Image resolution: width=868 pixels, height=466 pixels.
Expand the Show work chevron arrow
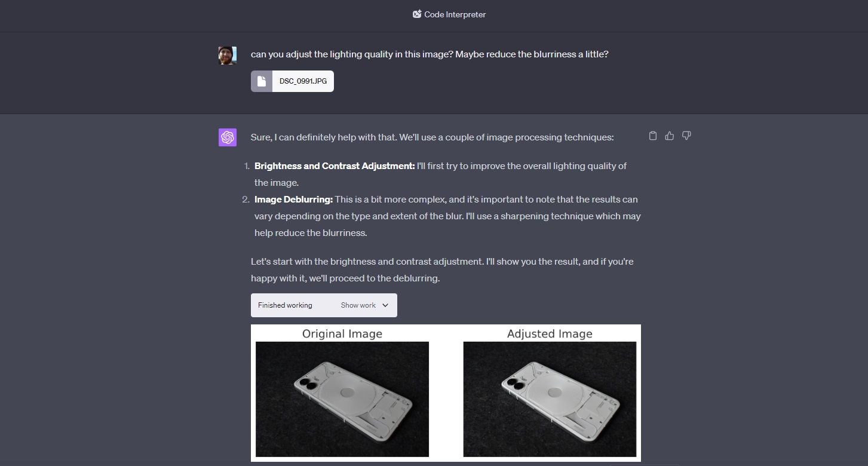click(x=385, y=305)
